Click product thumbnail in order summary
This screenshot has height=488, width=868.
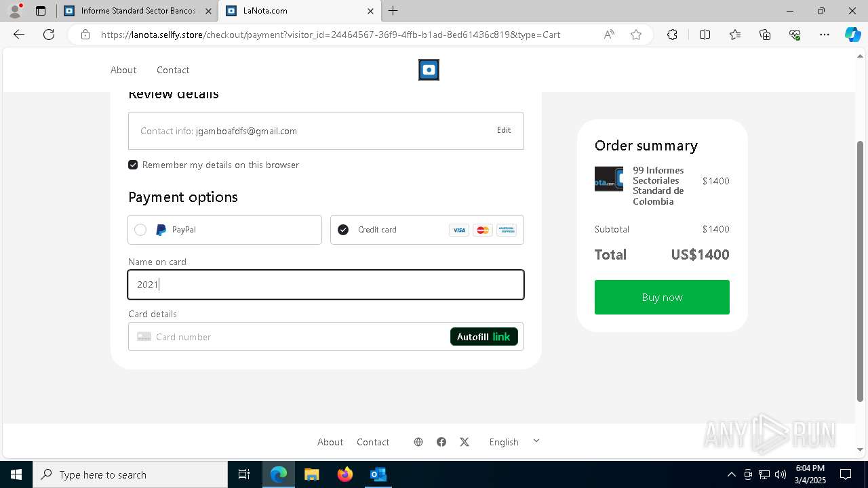[609, 179]
